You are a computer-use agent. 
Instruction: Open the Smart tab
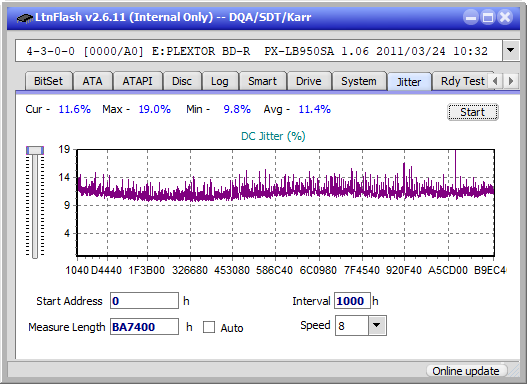262,81
